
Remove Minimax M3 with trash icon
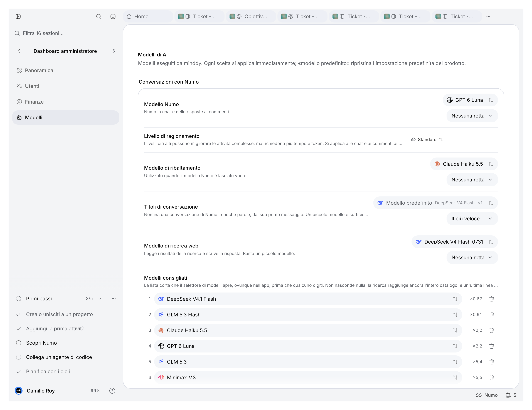(x=491, y=377)
